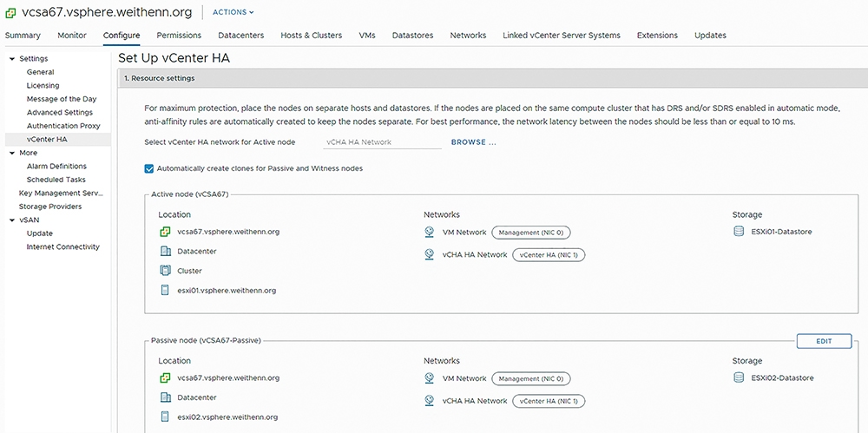Image resolution: width=868 pixels, height=433 pixels.
Task: Click esxi02.vsphere.weithenn.org host text
Action: tap(227, 417)
